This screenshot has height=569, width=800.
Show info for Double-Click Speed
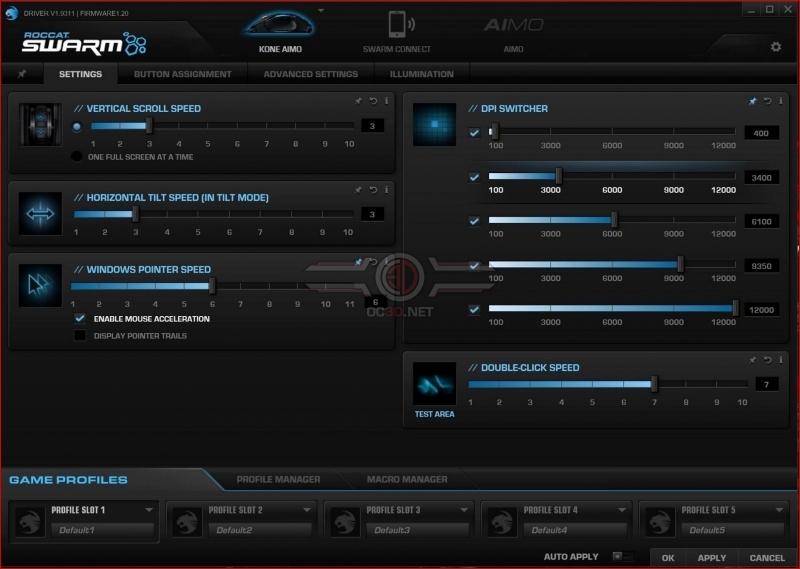[x=781, y=360]
